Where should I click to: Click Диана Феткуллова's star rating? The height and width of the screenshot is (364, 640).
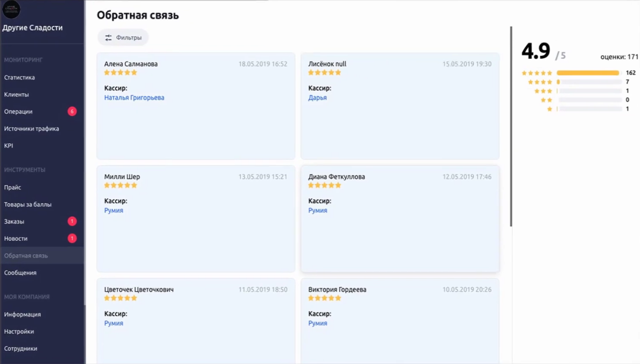pos(324,185)
